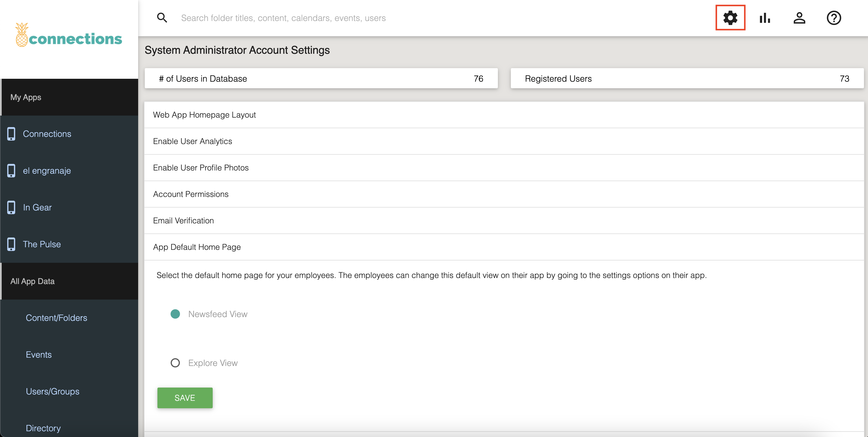This screenshot has height=437, width=868.
Task: Open the Account Permissions section
Action: (191, 194)
